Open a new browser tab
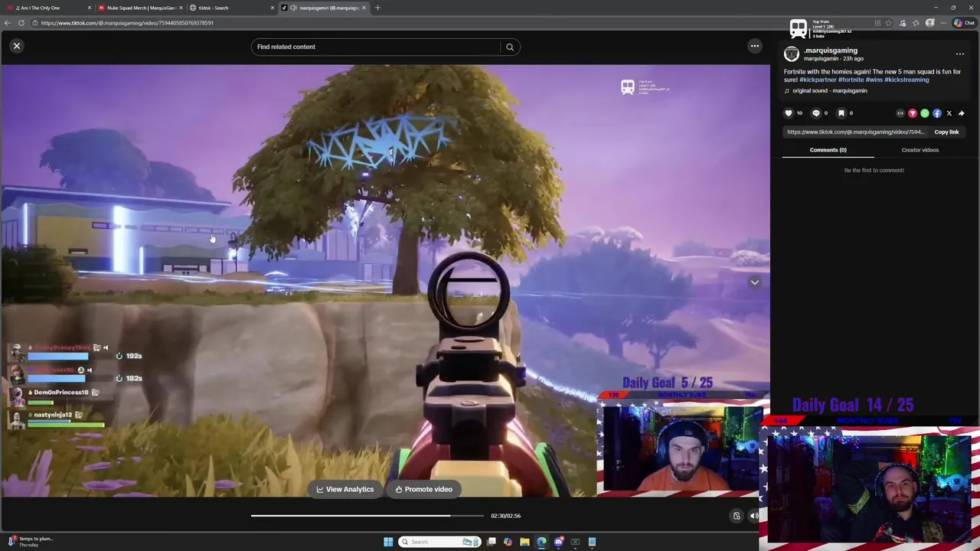 377,8
